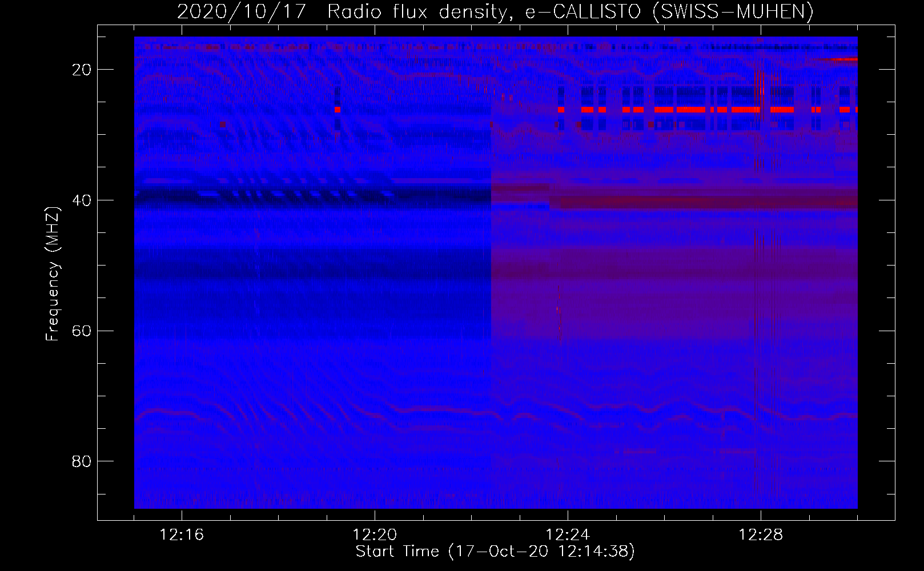Select the 12:28 time tick label
This screenshot has height=571, width=924.
[x=761, y=535]
